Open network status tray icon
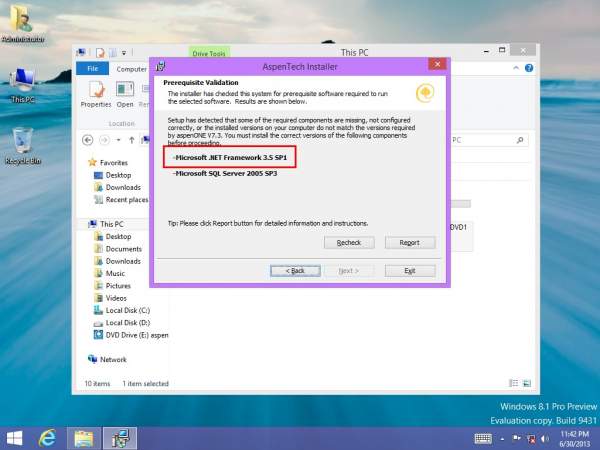The width and height of the screenshot is (600, 450). 531,439
